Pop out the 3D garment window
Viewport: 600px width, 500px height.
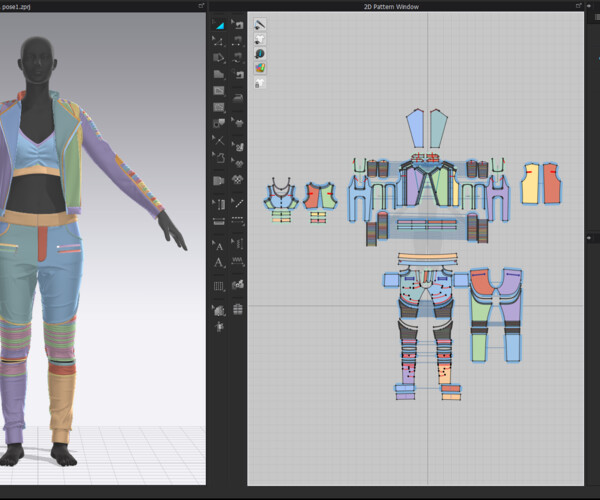(x=201, y=6)
